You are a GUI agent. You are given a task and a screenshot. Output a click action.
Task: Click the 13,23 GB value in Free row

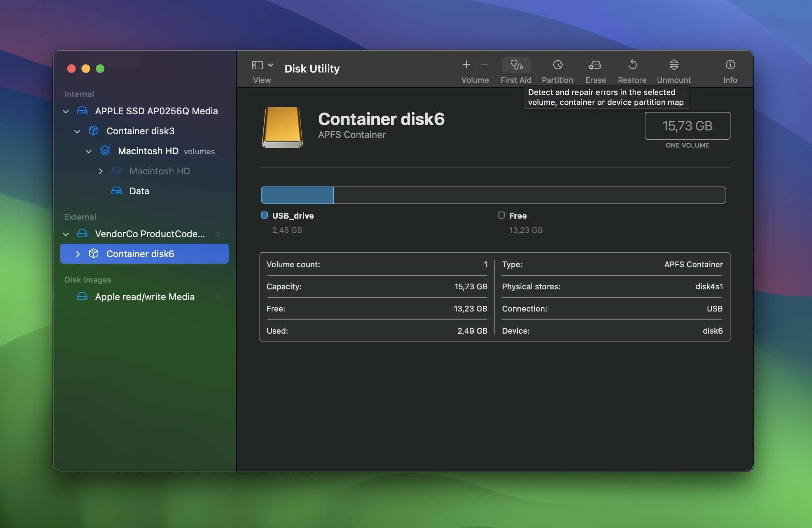[471, 309]
